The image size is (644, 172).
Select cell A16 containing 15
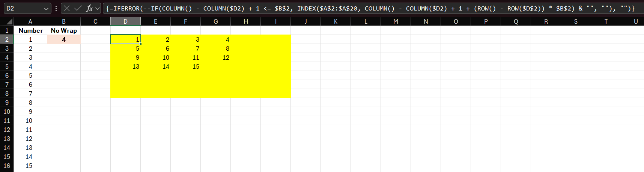(x=30, y=166)
